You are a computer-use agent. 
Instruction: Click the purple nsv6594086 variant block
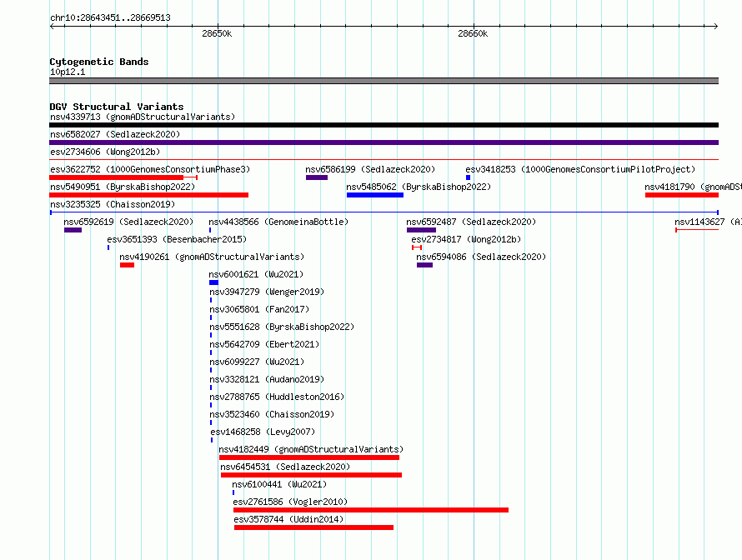[x=424, y=265]
